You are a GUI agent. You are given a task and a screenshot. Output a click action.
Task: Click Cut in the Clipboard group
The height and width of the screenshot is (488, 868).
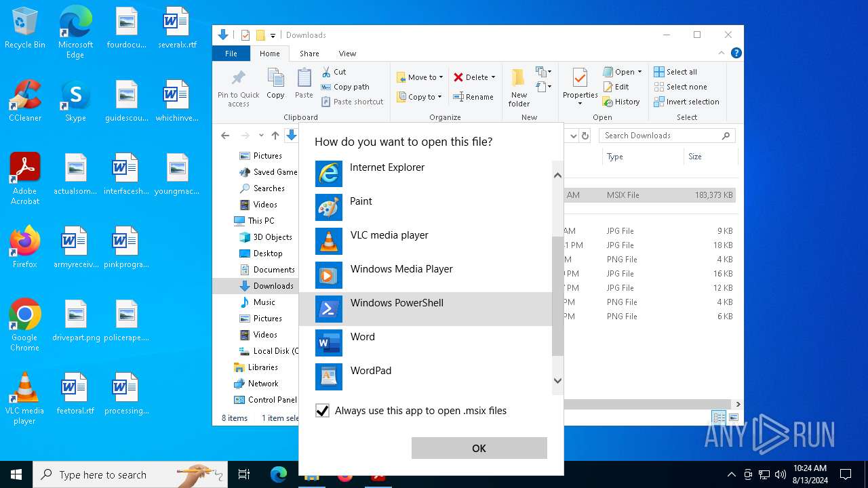coord(334,72)
